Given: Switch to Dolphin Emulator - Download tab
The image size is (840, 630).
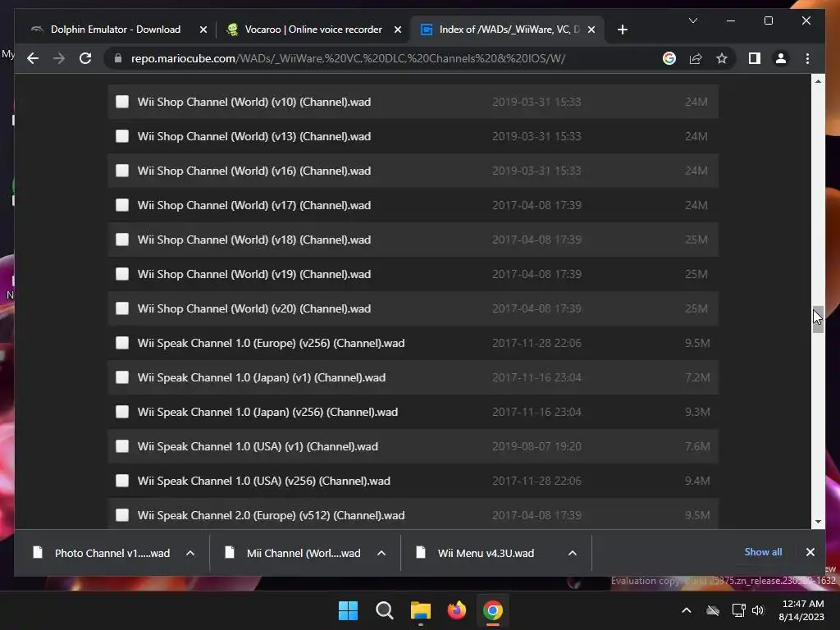Looking at the screenshot, I should [116, 30].
